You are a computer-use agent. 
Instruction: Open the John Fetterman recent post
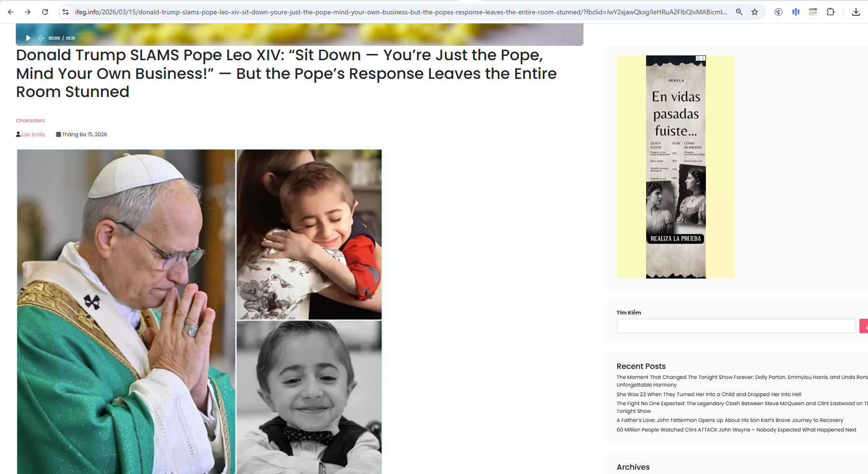point(730,420)
